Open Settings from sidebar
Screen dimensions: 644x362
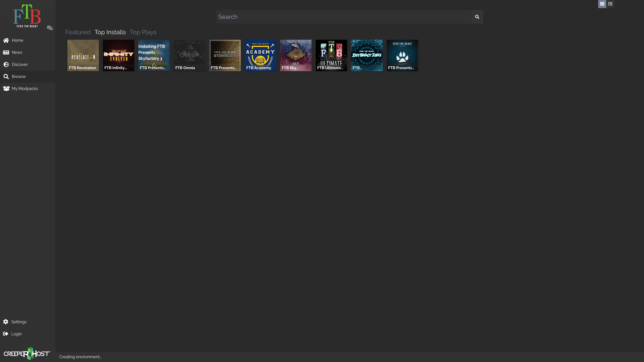tap(19, 322)
